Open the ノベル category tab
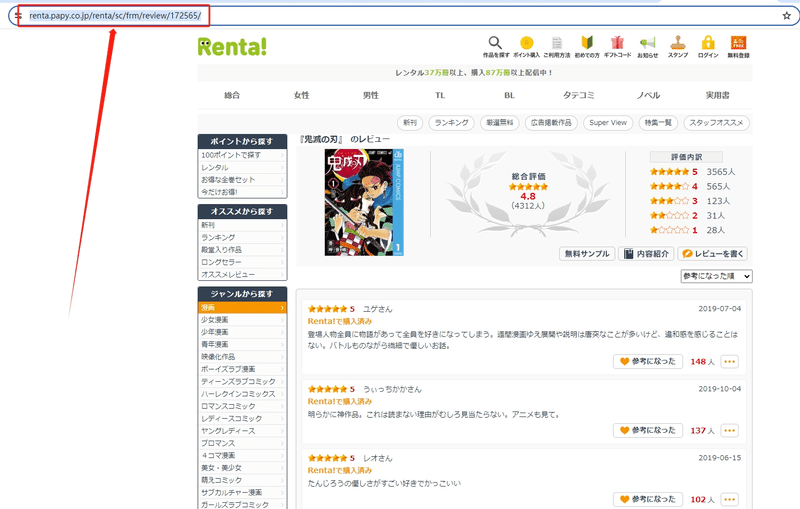Screen dimensions: 800x509 [648, 95]
